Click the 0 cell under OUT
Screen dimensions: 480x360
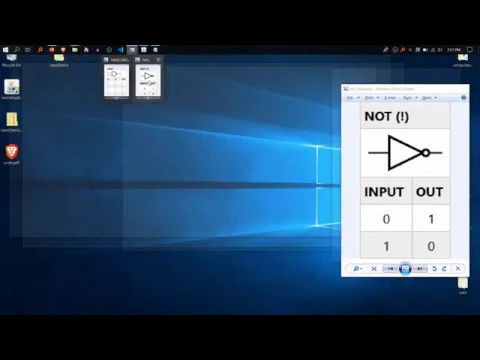click(x=431, y=246)
